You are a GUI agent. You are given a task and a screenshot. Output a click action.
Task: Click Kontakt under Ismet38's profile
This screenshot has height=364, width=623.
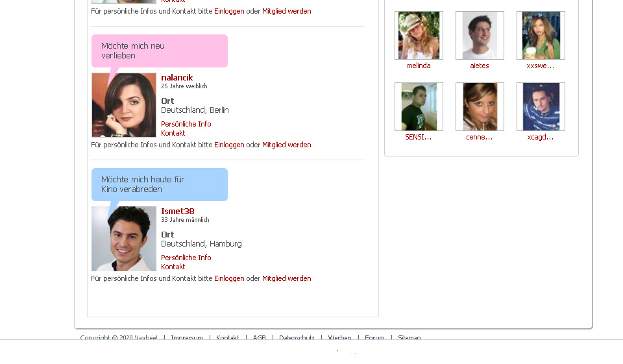(173, 267)
